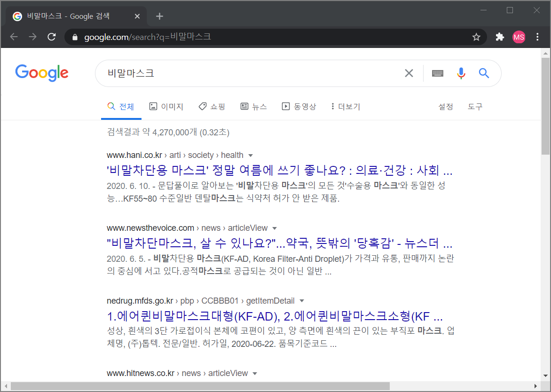This screenshot has width=551, height=392.
Task: Expand the 더보기 menu
Action: [346, 107]
